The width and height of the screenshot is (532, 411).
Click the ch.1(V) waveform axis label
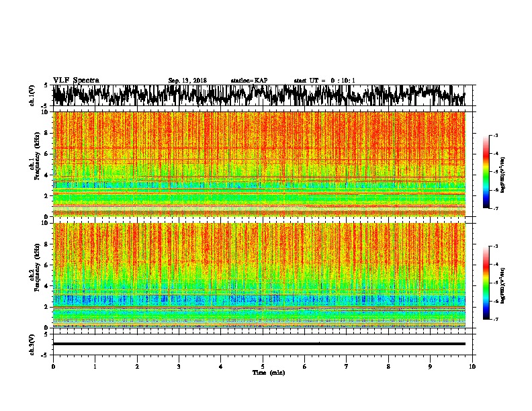[x=32, y=95]
